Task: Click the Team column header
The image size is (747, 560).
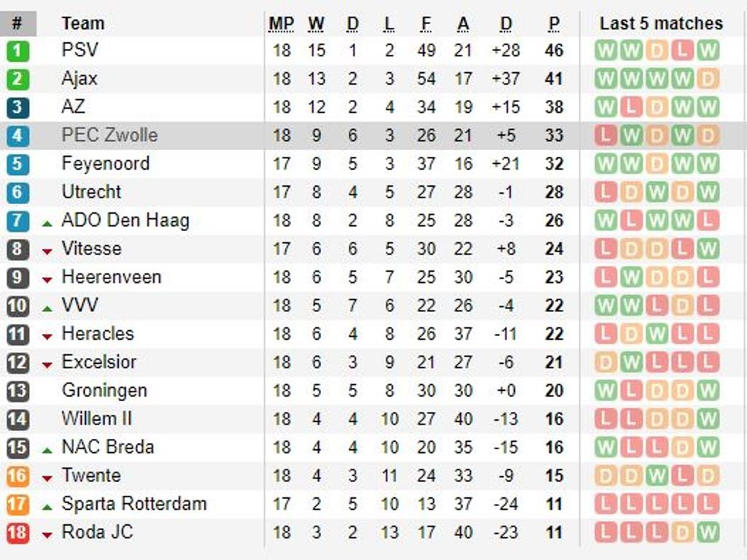Action: (x=83, y=23)
